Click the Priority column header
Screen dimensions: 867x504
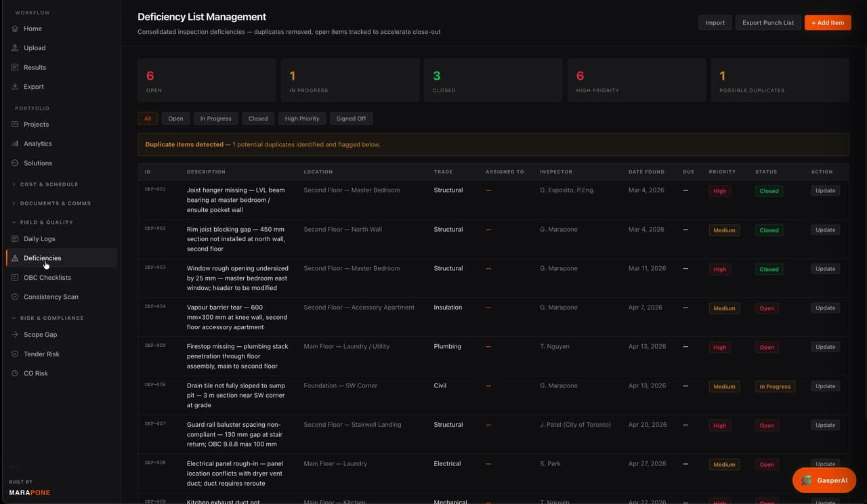click(x=722, y=172)
